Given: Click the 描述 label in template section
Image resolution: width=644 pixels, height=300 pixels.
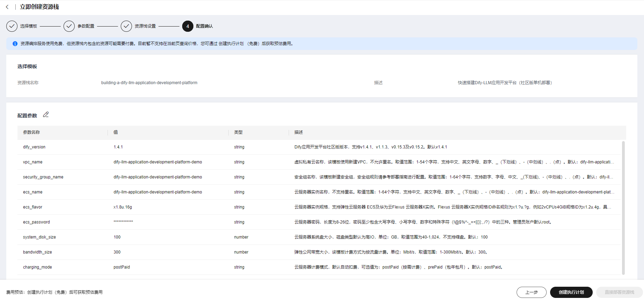Looking at the screenshot, I should [x=378, y=83].
